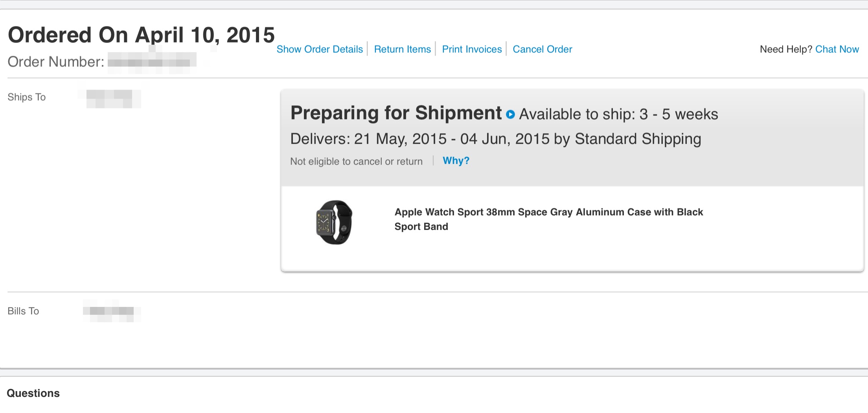
Task: Click the Ordered On April 10, 2015 heading
Action: (x=141, y=35)
